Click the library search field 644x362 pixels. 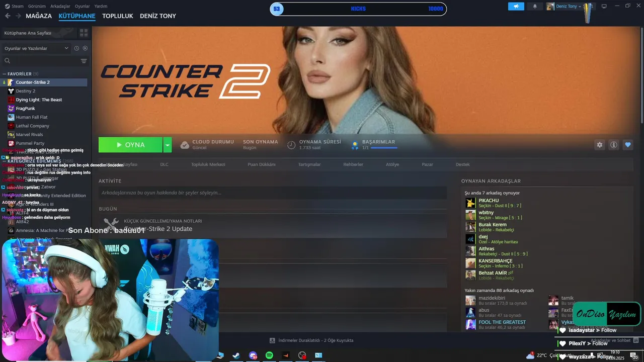(x=41, y=61)
